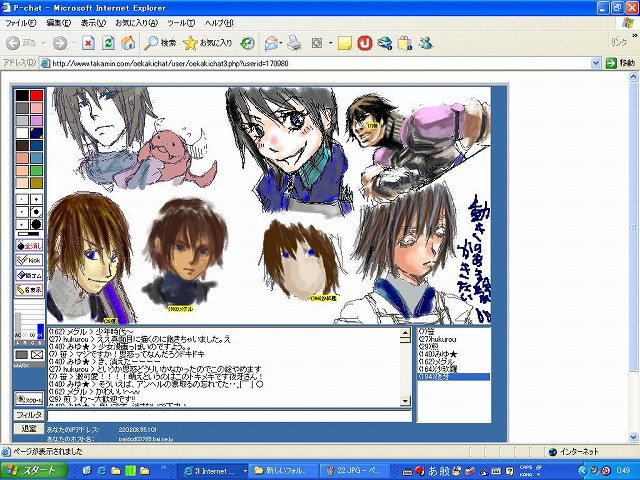640x480 pixels.
Task: Click the gray rectangle mark icon
Action: tap(22, 355)
